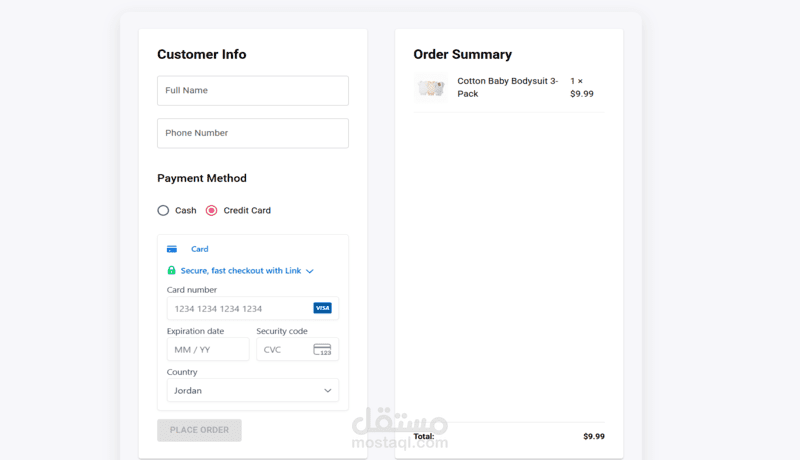This screenshot has width=800, height=460.
Task: Click Secure, fast checkout with Link
Action: [x=241, y=271]
